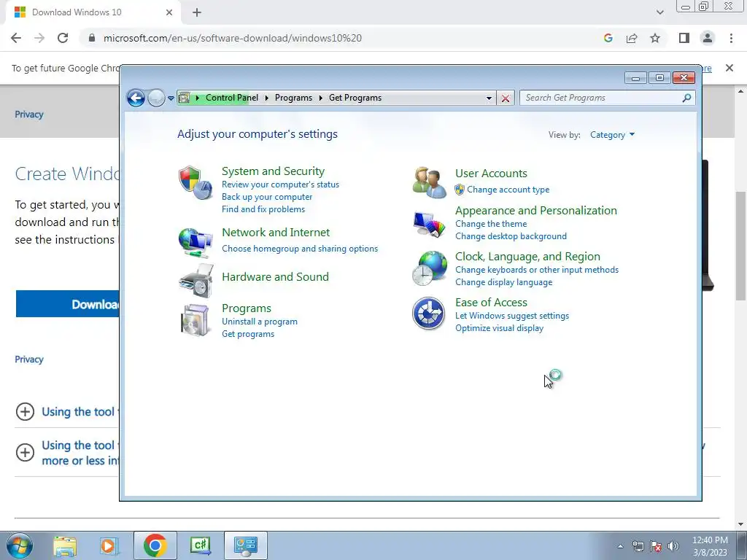
Task: Click the Programs breadcrumb
Action: (x=293, y=98)
